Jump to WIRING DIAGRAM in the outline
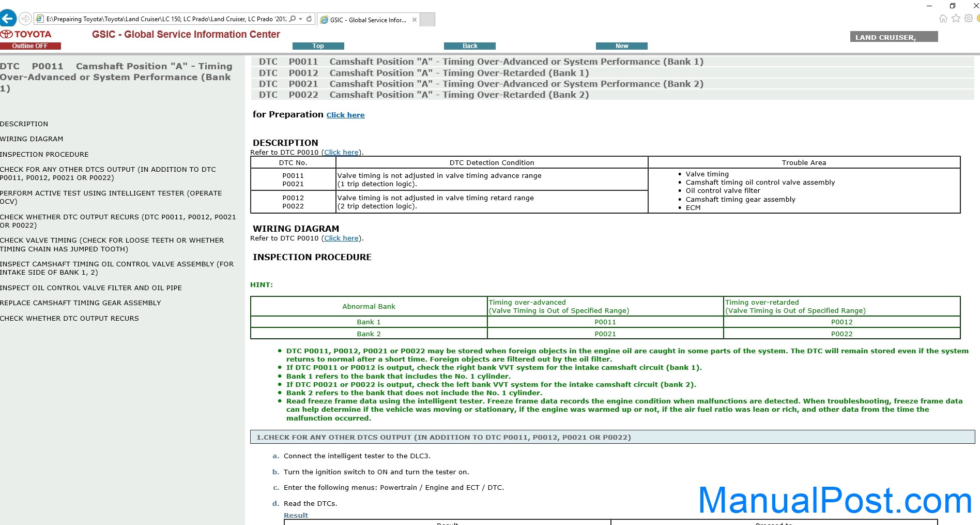Image resolution: width=980 pixels, height=525 pixels. click(x=32, y=139)
